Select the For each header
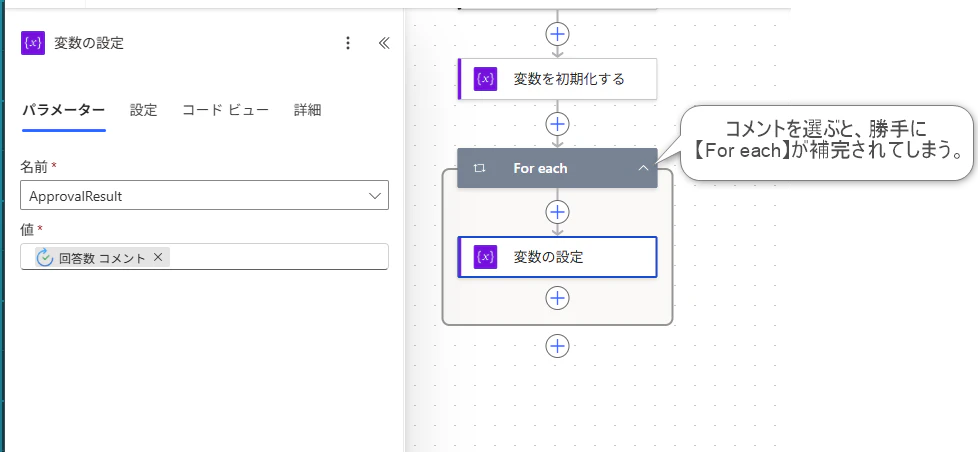The image size is (978, 452). pyautogui.click(x=557, y=168)
